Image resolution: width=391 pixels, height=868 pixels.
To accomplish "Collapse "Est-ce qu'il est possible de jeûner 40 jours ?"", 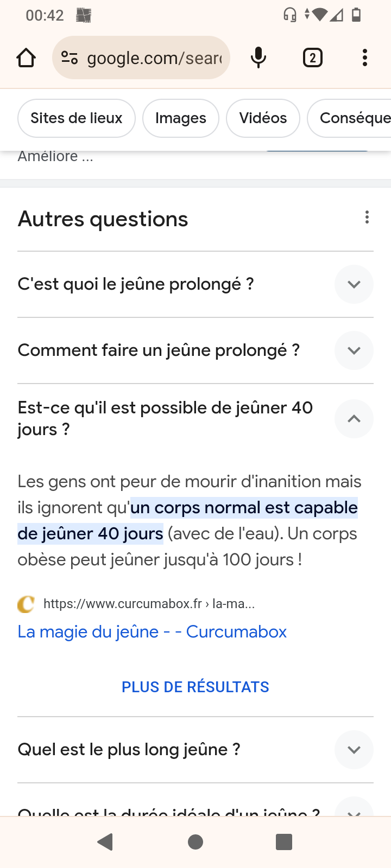I will (x=195, y=418).
